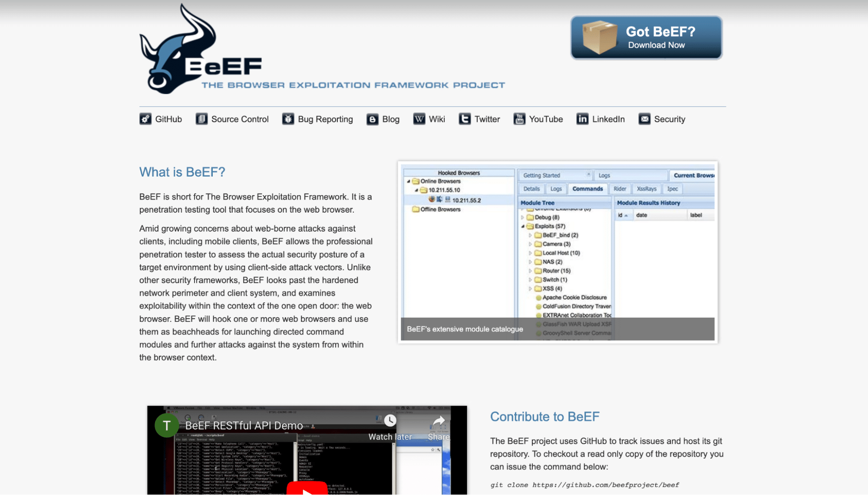868x495 pixels.
Task: Click the Ipec tab in panel
Action: (x=672, y=188)
